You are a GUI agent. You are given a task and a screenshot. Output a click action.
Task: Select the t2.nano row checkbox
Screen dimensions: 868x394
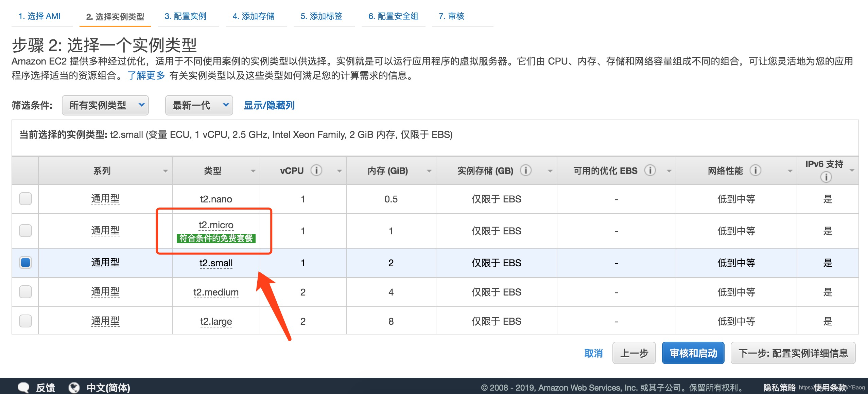click(x=25, y=199)
